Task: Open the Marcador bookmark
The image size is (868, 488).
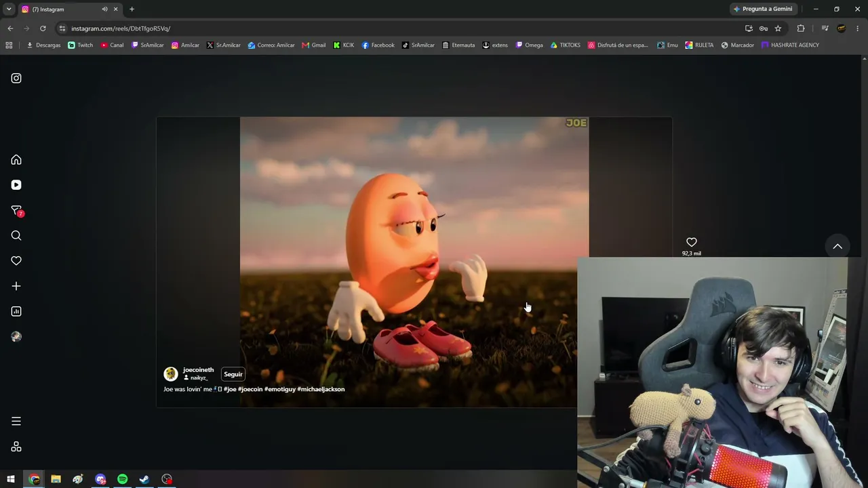Action: 737,45
